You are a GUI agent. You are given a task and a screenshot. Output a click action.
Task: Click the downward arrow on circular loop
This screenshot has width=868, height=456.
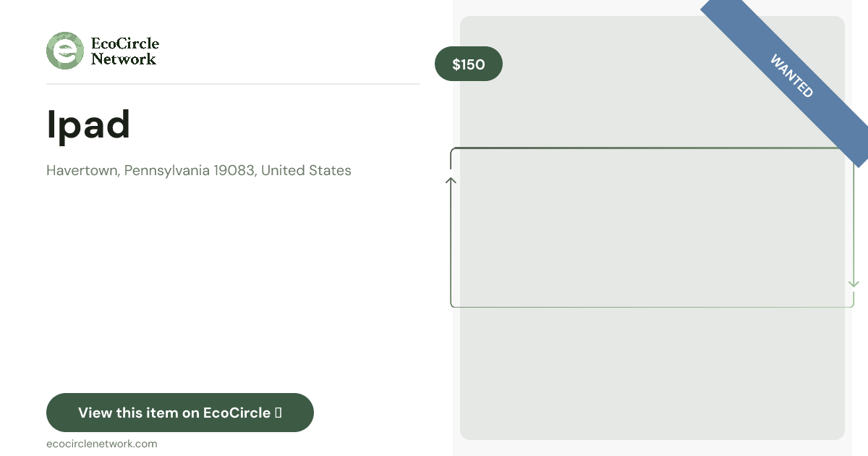pos(854,283)
